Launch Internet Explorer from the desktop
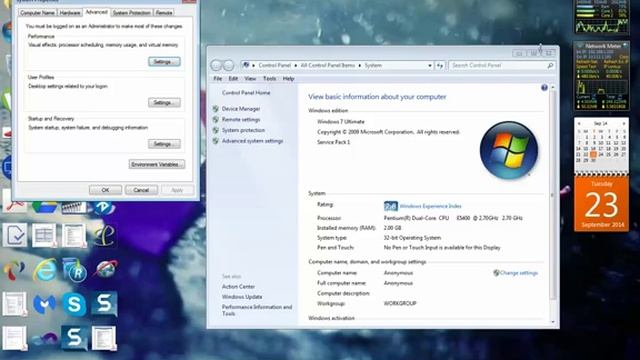Image resolution: width=640 pixels, height=360 pixels. (44, 270)
